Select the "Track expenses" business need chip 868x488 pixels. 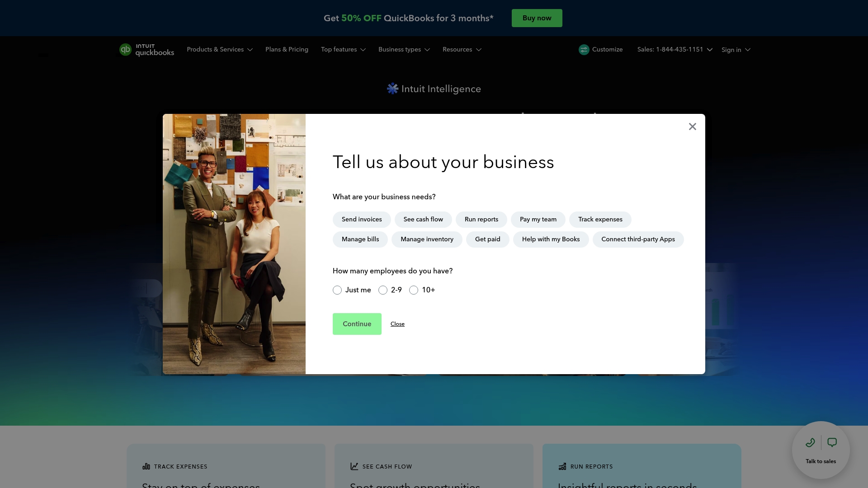pyautogui.click(x=600, y=220)
